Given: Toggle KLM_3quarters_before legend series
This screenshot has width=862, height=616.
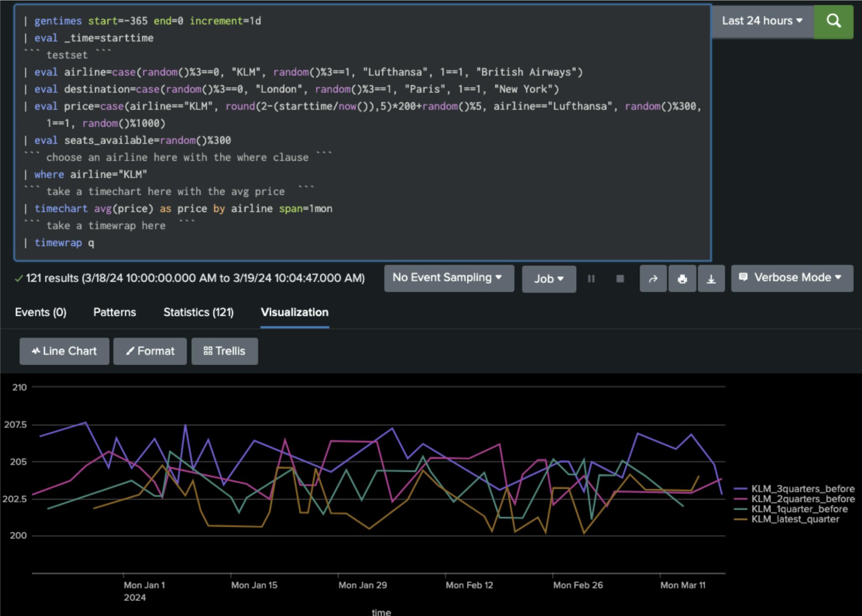Looking at the screenshot, I should pos(802,489).
